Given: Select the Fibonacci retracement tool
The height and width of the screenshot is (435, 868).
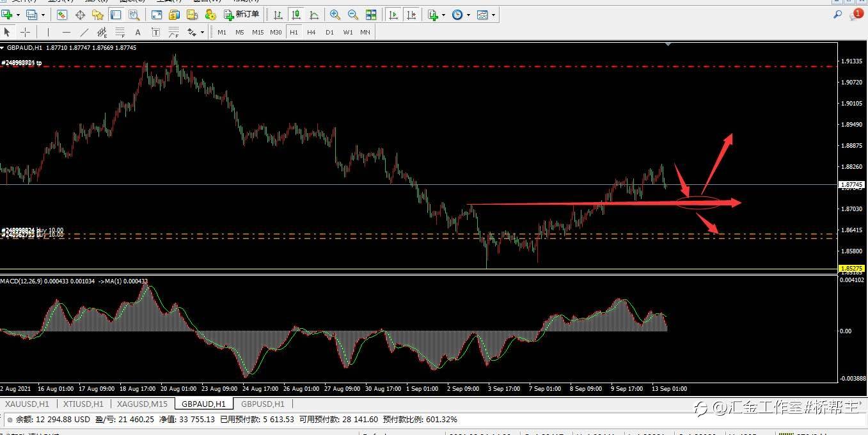Looking at the screenshot, I should 120,32.
